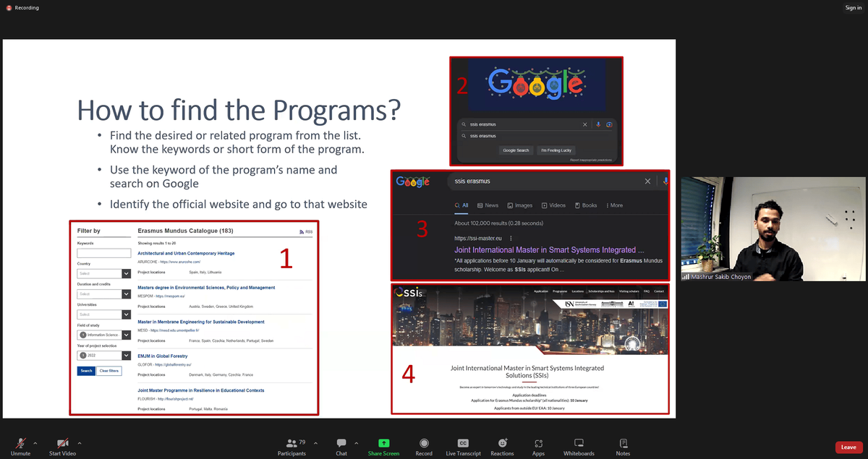Open the Reactions menu

(502, 443)
